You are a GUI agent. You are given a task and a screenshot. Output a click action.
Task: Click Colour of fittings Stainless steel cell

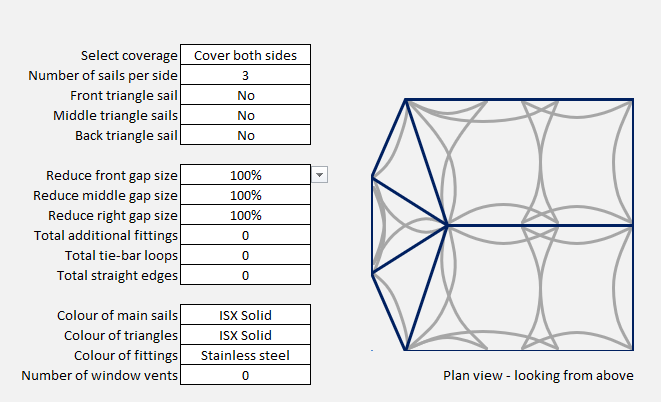coord(245,355)
